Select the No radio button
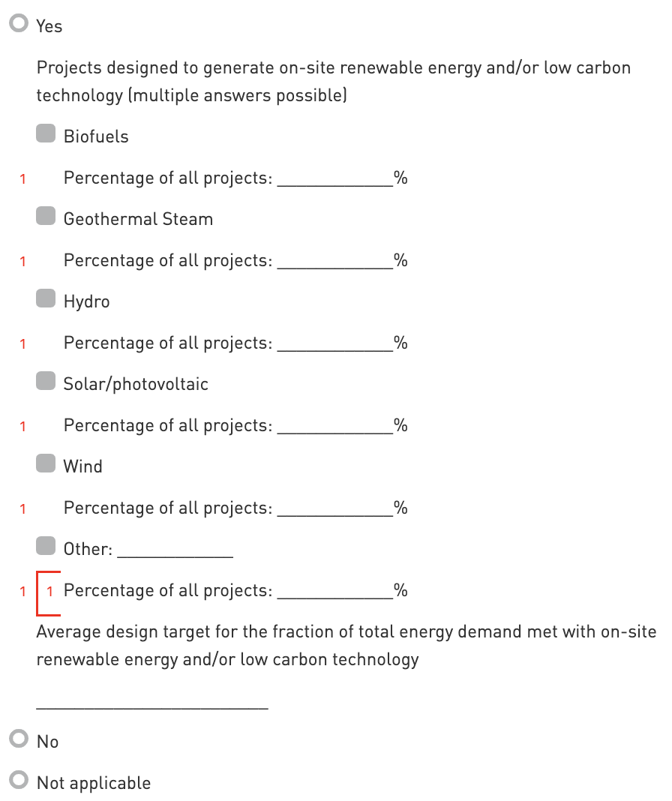Screen dimensions: 672x801 coord(18,739)
